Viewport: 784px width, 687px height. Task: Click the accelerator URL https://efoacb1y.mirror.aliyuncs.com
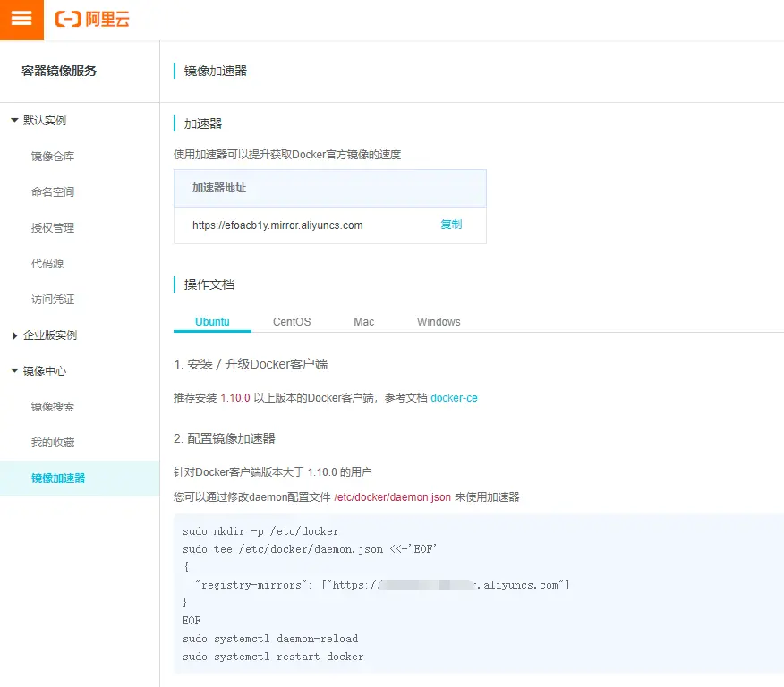(x=277, y=225)
